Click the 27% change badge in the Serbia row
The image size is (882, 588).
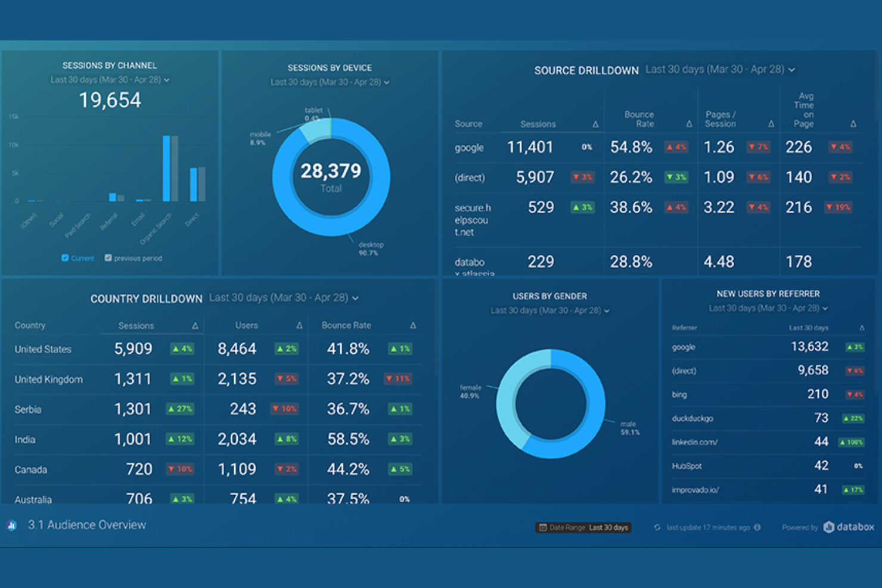(180, 409)
